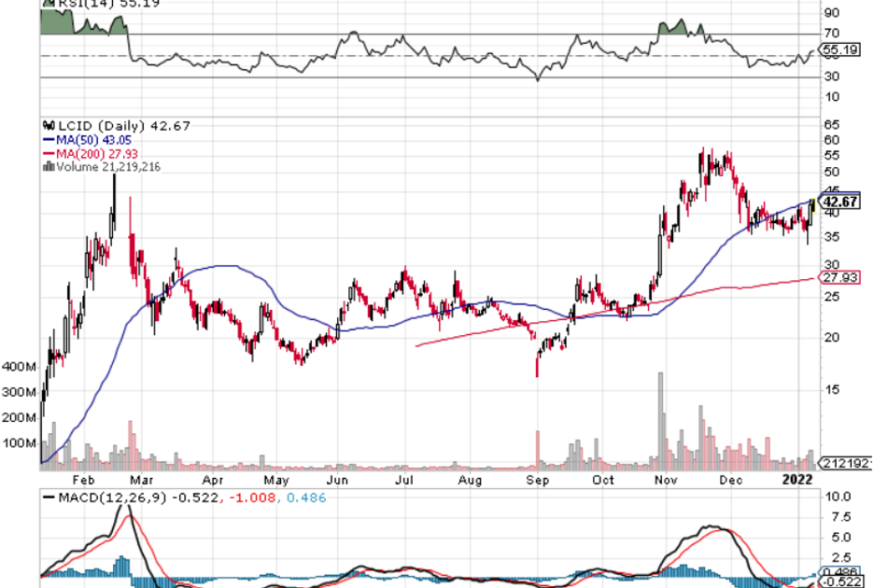Image resolution: width=874 pixels, height=588 pixels.
Task: Click the '300M' volume scale label
Action: pos(19,392)
